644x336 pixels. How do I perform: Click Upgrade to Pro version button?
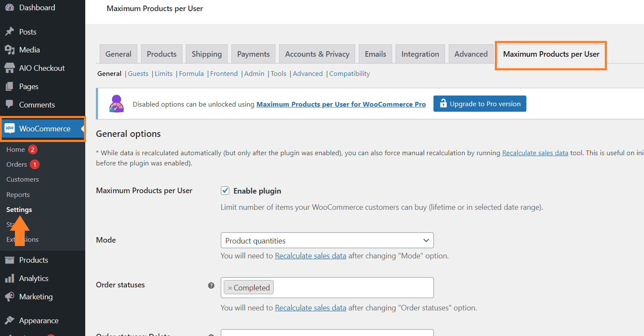point(480,104)
